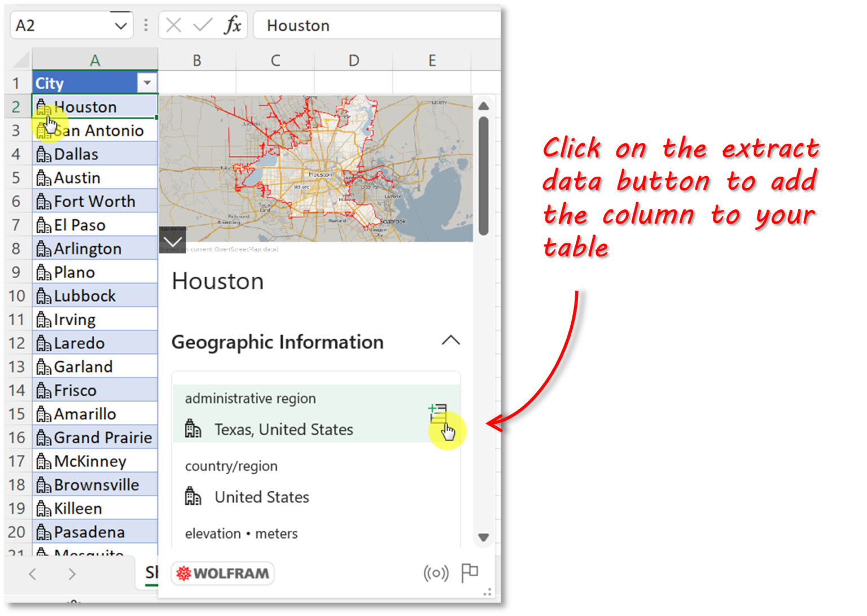Select the Insert Function fx icon
This screenshot has height=616, width=867.
233,25
